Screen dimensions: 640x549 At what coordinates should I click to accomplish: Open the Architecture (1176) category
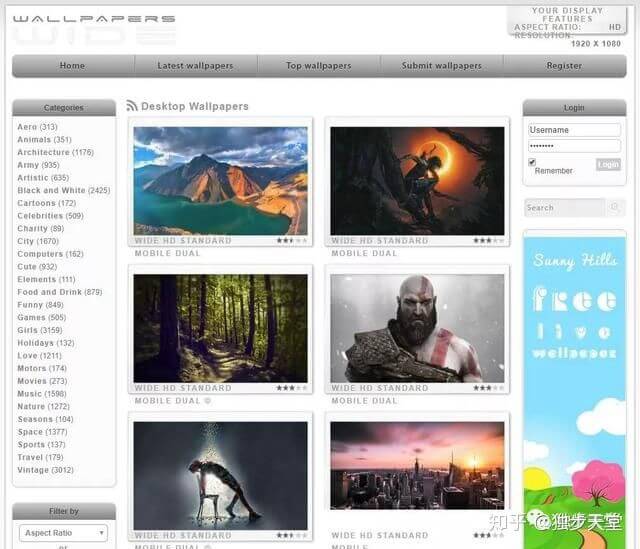coord(56,152)
